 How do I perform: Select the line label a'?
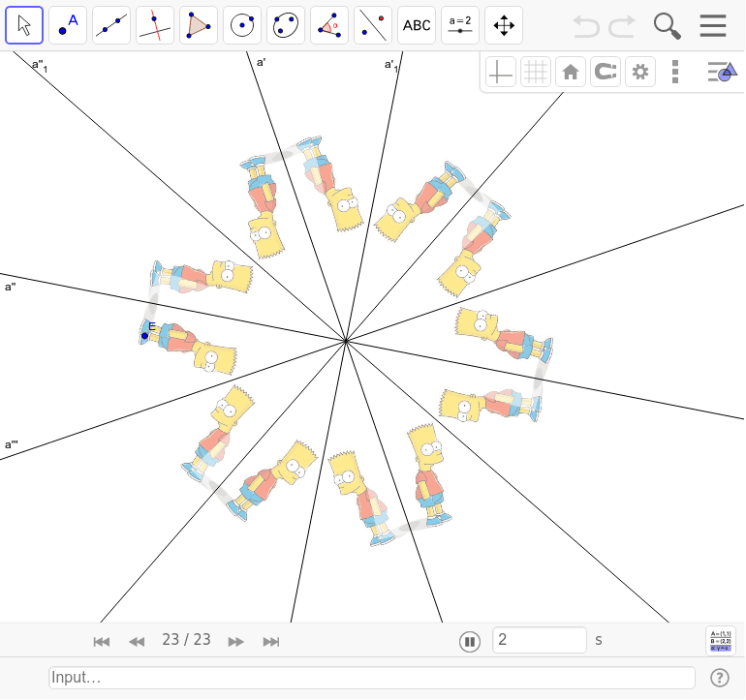coord(262,62)
